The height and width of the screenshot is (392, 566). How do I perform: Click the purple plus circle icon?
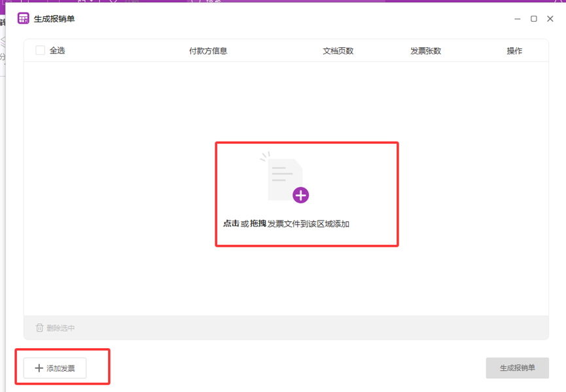click(x=300, y=194)
